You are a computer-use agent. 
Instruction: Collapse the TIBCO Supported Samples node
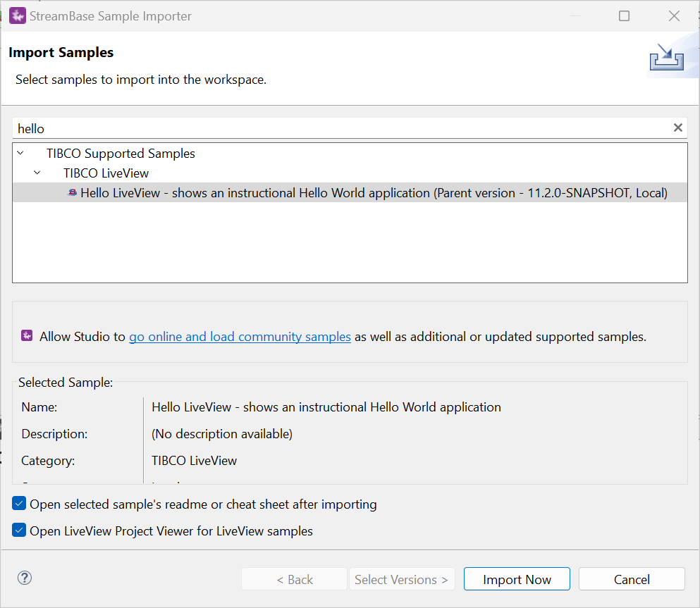click(20, 153)
